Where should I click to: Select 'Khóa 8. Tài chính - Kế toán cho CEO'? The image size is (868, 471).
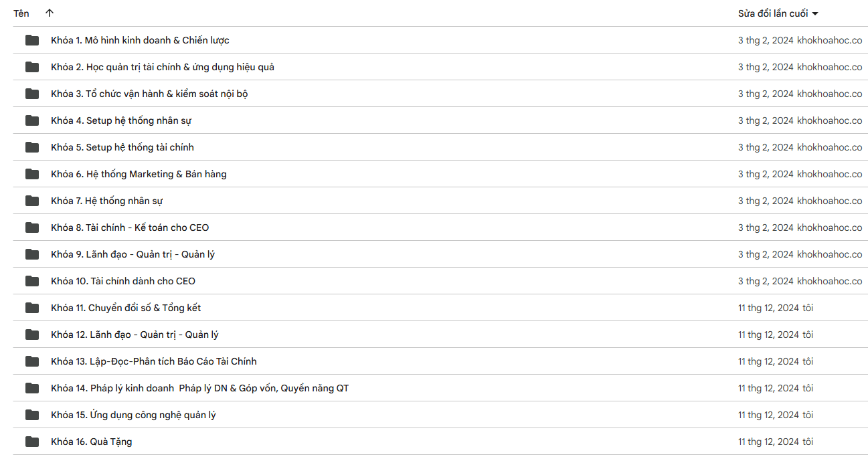tap(130, 227)
